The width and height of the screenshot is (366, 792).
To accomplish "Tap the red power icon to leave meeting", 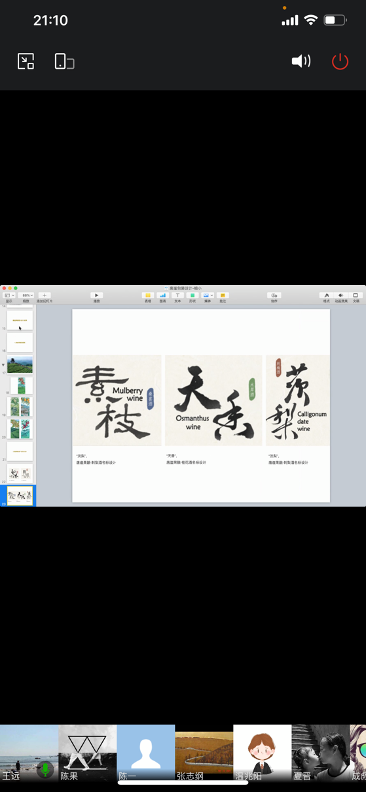I will [340, 62].
